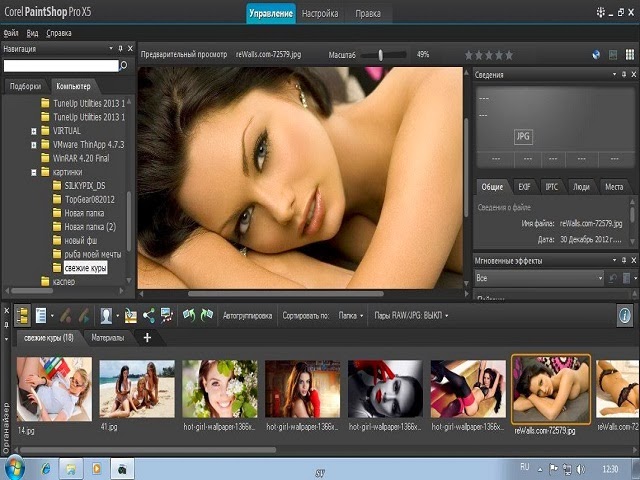Screen dimensions: 640x480
Task: Click the Автогруппировка button
Action: tap(247, 316)
